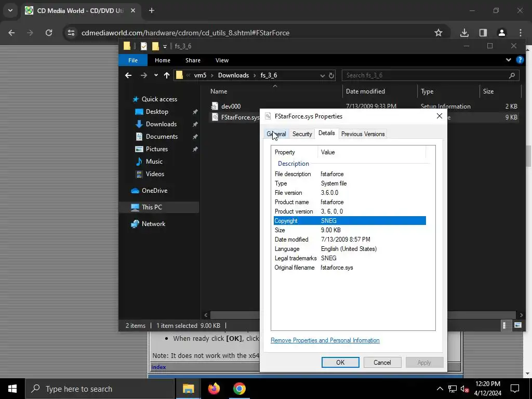Image resolution: width=532 pixels, height=399 pixels.
Task: Open the File menu in Explorer
Action: point(133,60)
